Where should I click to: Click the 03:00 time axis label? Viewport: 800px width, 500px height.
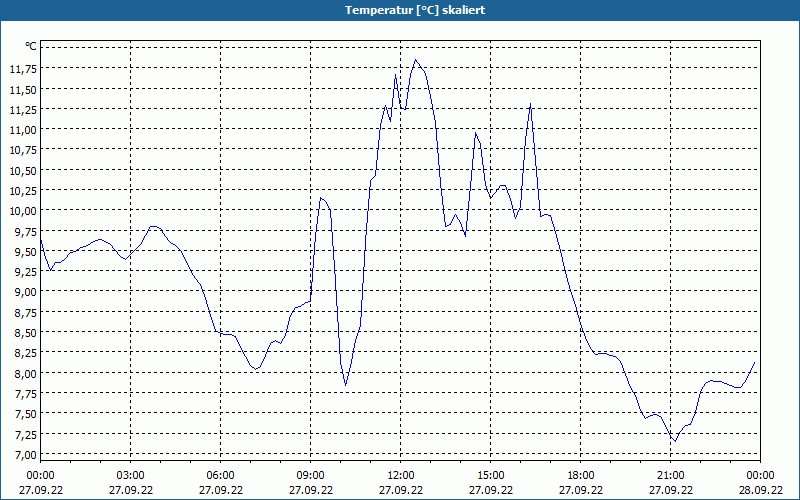131,476
